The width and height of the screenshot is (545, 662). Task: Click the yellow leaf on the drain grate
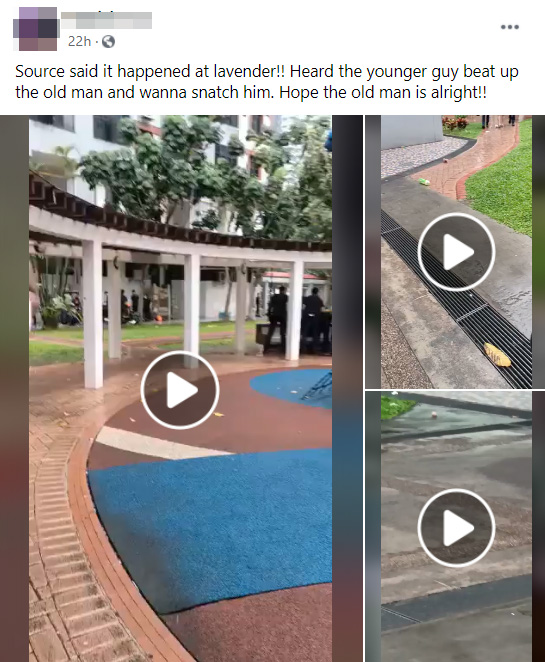tap(497, 355)
